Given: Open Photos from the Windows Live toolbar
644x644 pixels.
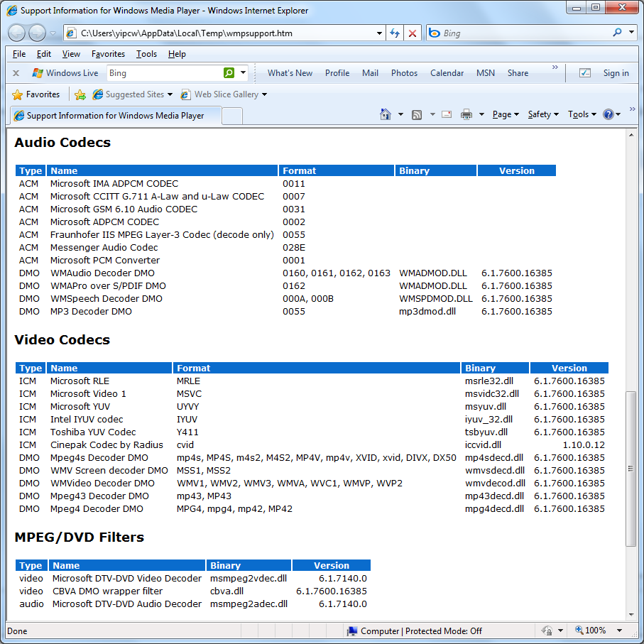Looking at the screenshot, I should click(x=404, y=73).
